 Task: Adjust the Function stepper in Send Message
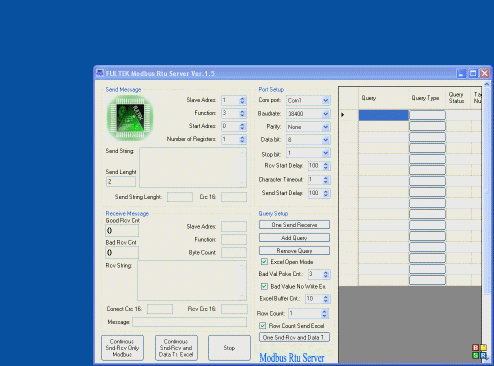pyautogui.click(x=242, y=113)
